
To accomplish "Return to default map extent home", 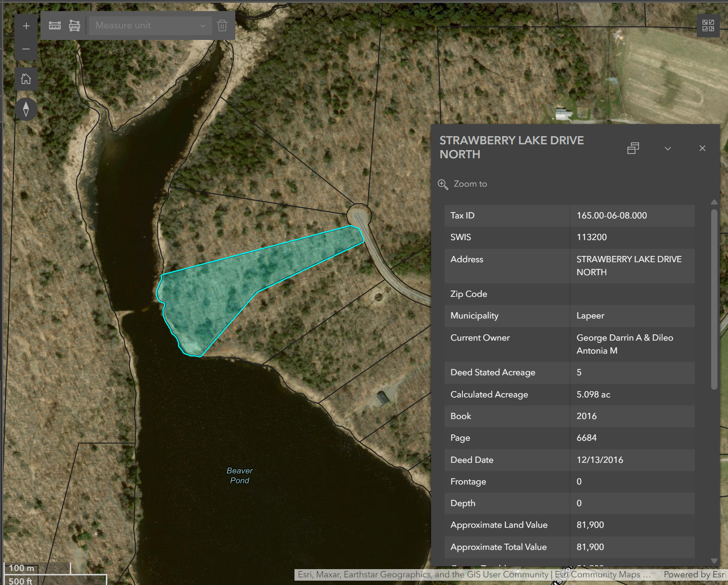I will point(26,79).
